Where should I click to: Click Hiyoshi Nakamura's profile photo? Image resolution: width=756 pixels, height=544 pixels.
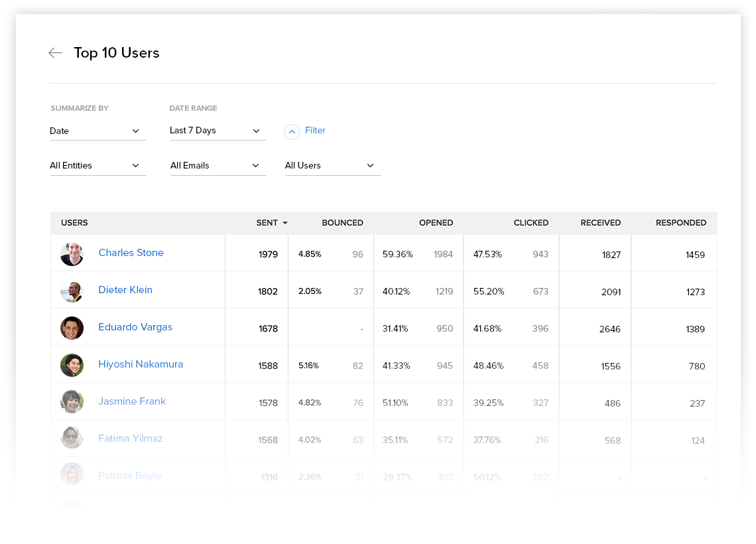tap(72, 365)
